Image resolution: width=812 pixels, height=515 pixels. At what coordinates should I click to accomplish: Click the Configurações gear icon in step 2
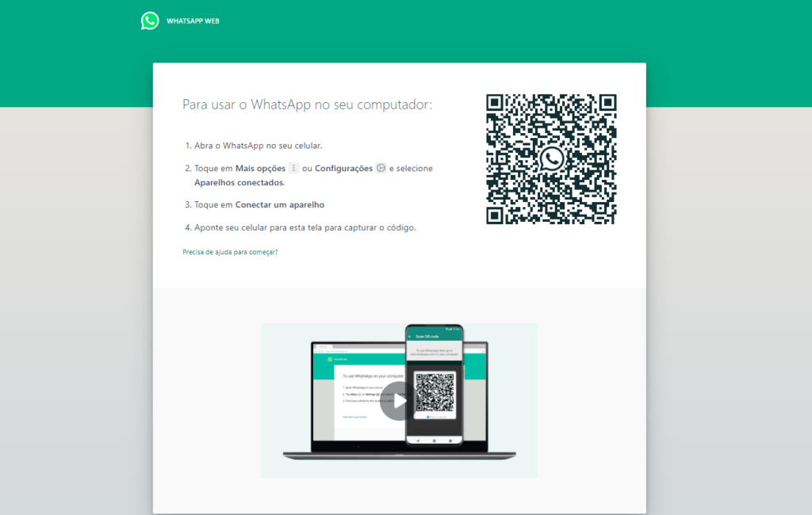381,168
